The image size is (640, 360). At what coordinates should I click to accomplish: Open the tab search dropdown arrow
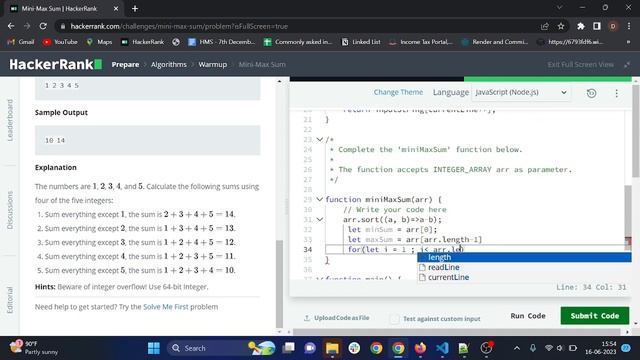click(x=559, y=8)
